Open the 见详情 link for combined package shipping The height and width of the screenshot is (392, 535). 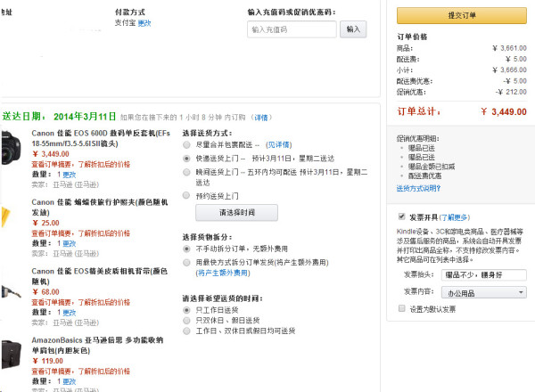(279, 144)
